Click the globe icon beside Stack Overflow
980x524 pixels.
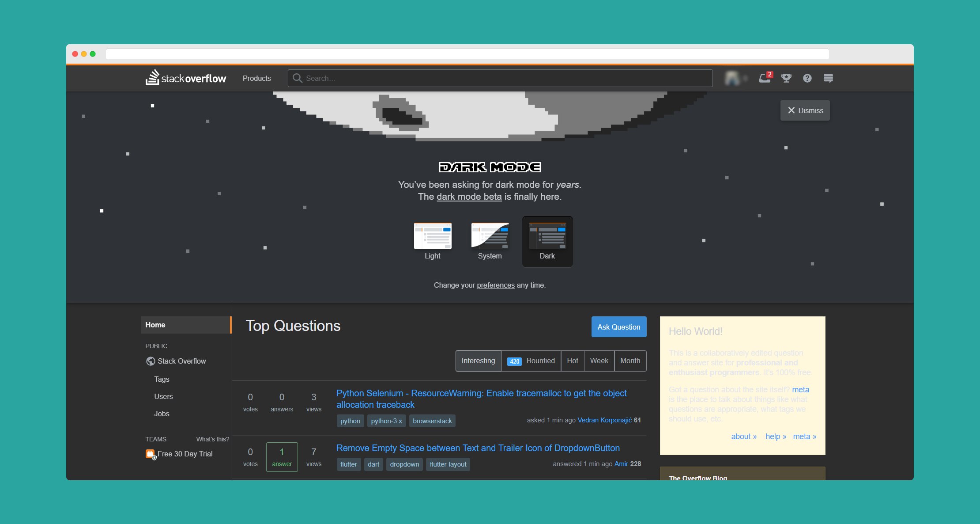[x=151, y=361]
